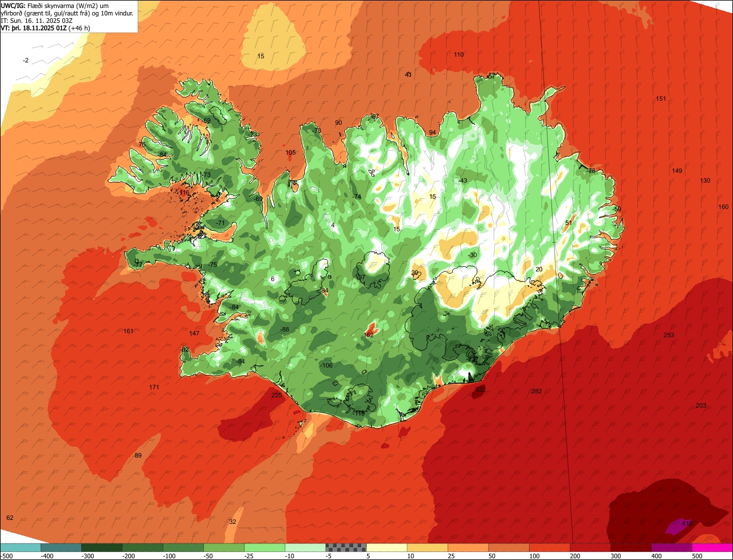Select the 90 value off north coast
This screenshot has width=733, height=560.
(x=338, y=123)
